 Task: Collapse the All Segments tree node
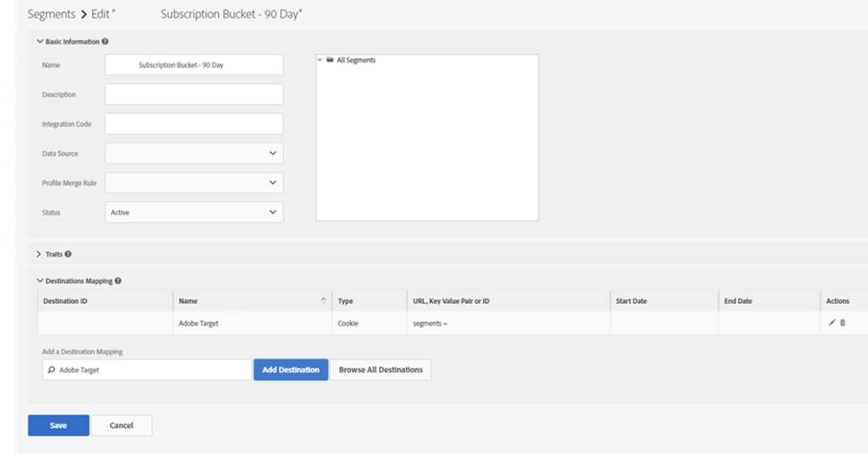(x=321, y=61)
